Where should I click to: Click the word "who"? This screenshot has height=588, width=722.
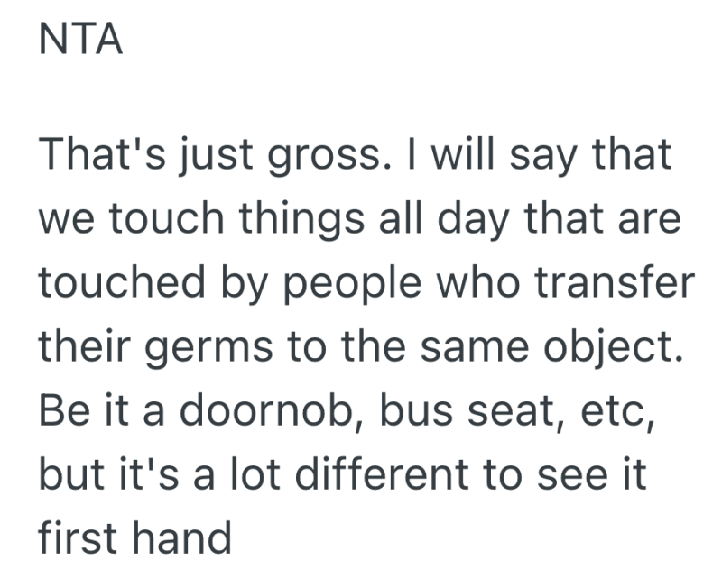pos(493,285)
